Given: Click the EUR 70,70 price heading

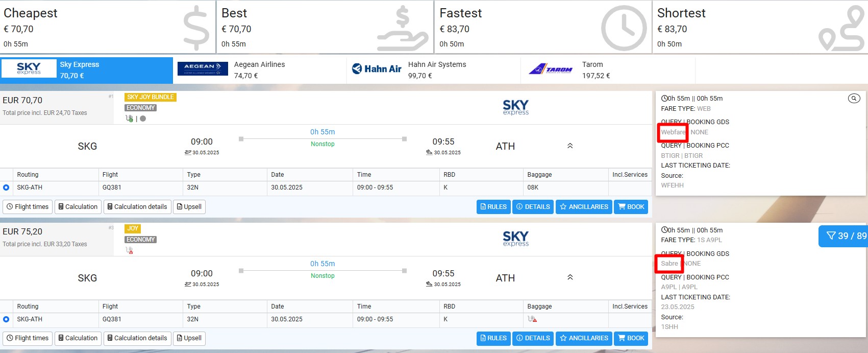Looking at the screenshot, I should click(x=22, y=100).
